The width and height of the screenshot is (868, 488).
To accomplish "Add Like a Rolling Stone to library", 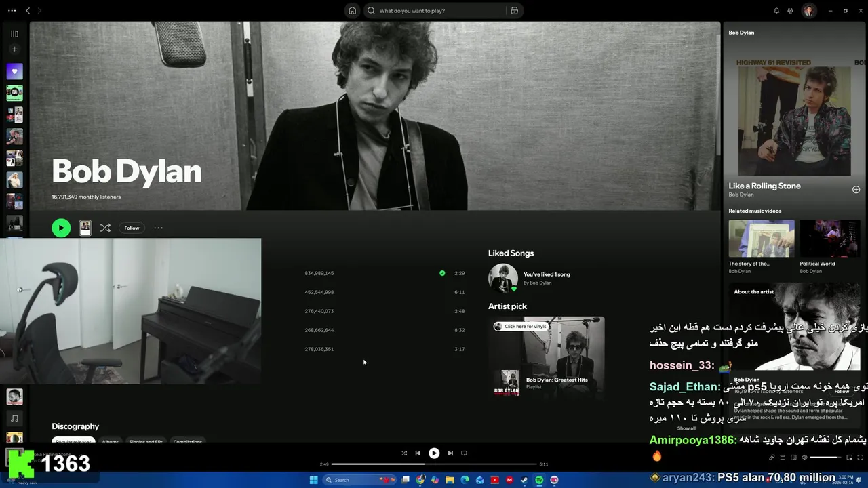I will [x=856, y=190].
